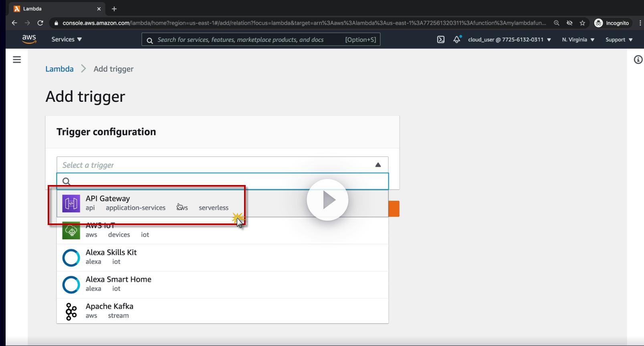
Task: Choose API Gateway from the trigger list
Action: 222,203
